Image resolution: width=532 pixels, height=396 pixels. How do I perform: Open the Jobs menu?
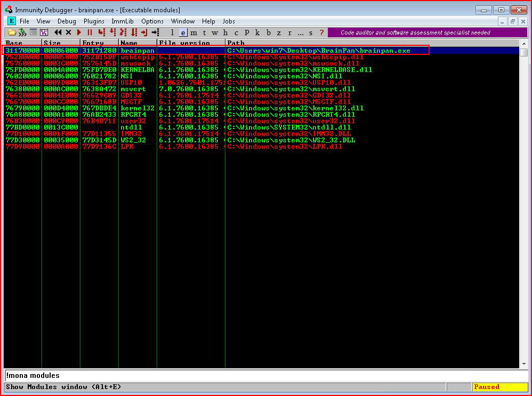[229, 21]
